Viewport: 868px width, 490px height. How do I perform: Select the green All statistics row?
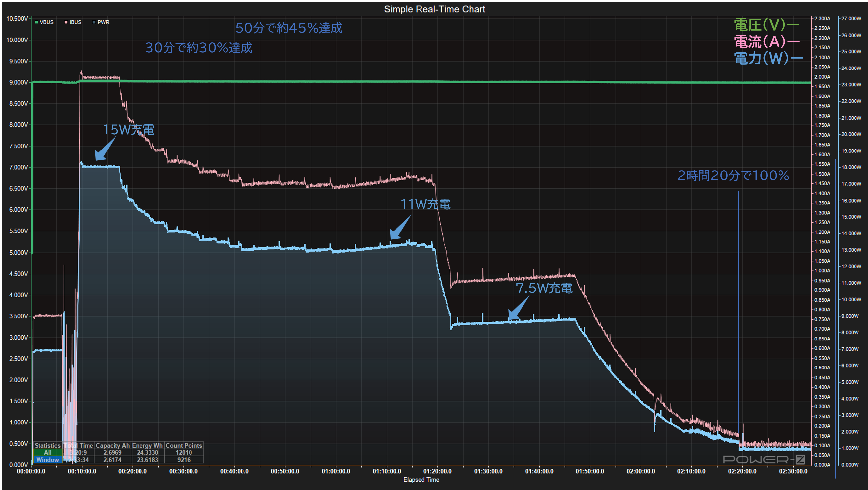click(47, 452)
